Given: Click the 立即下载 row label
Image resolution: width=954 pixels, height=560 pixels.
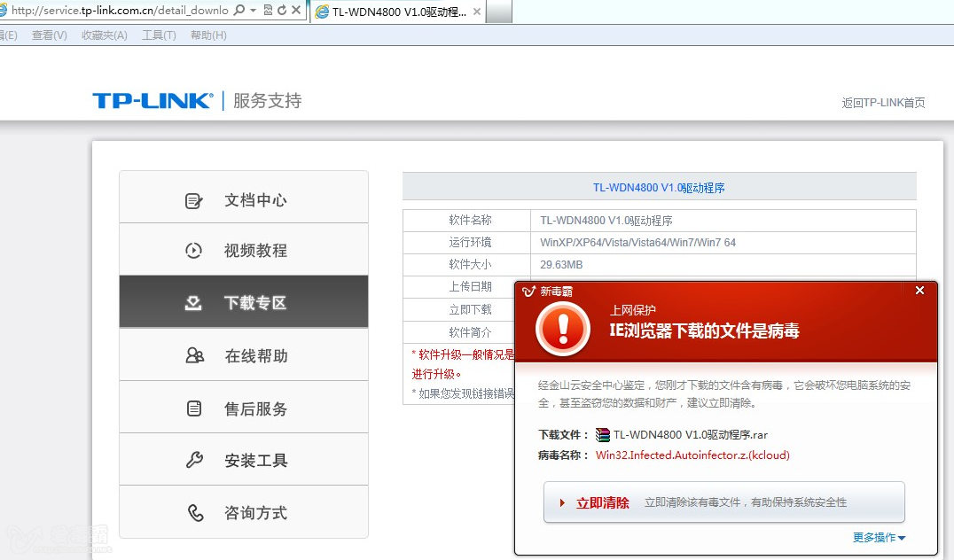Looking at the screenshot, I should (470, 309).
